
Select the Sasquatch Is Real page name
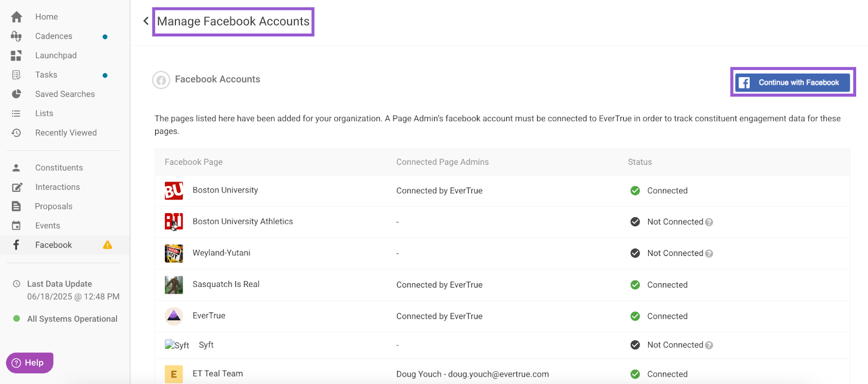click(226, 285)
